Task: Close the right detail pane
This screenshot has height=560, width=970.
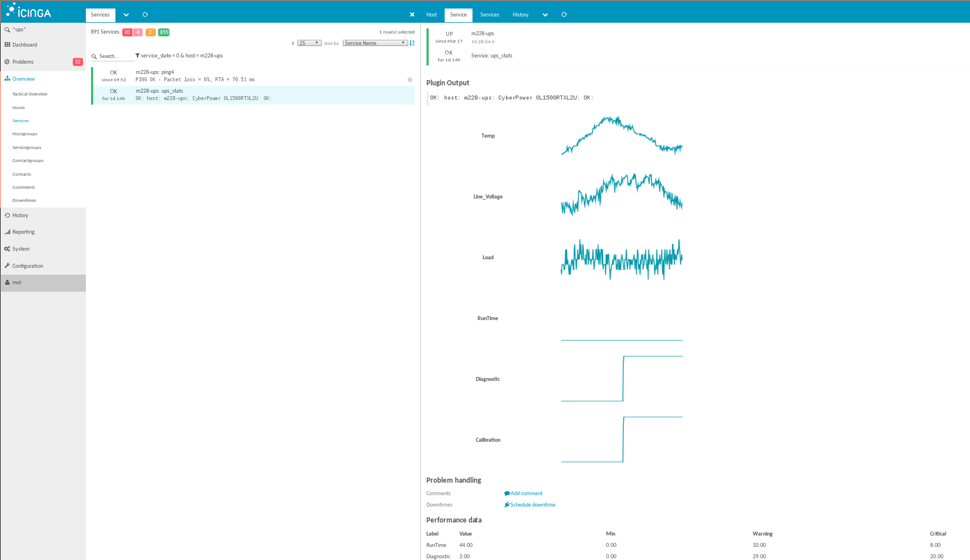Action: (412, 15)
